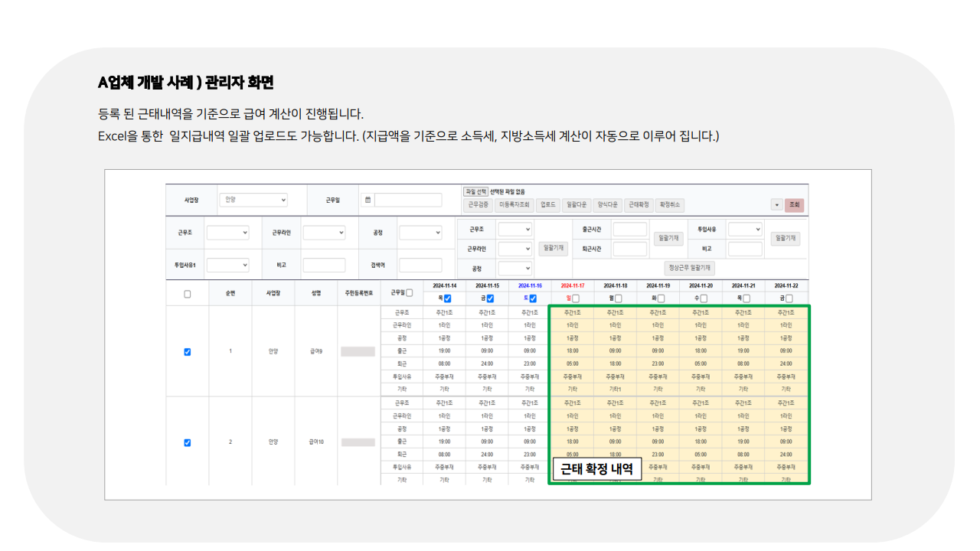Confirm attendance with 근태확정

click(637, 204)
